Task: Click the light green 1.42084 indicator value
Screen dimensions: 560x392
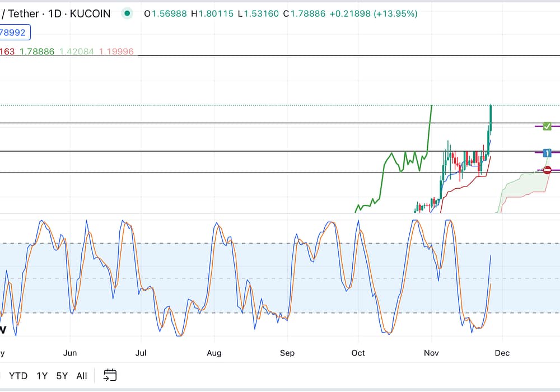Action: (x=76, y=52)
